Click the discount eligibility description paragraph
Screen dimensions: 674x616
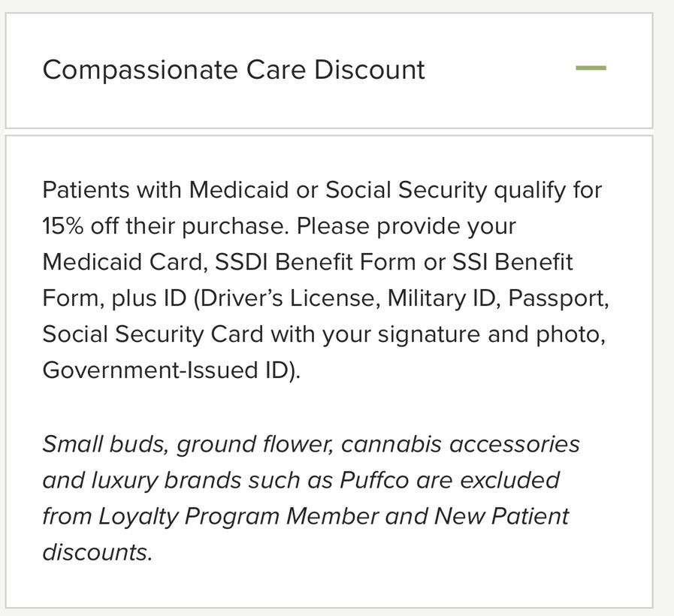pyautogui.click(x=325, y=280)
